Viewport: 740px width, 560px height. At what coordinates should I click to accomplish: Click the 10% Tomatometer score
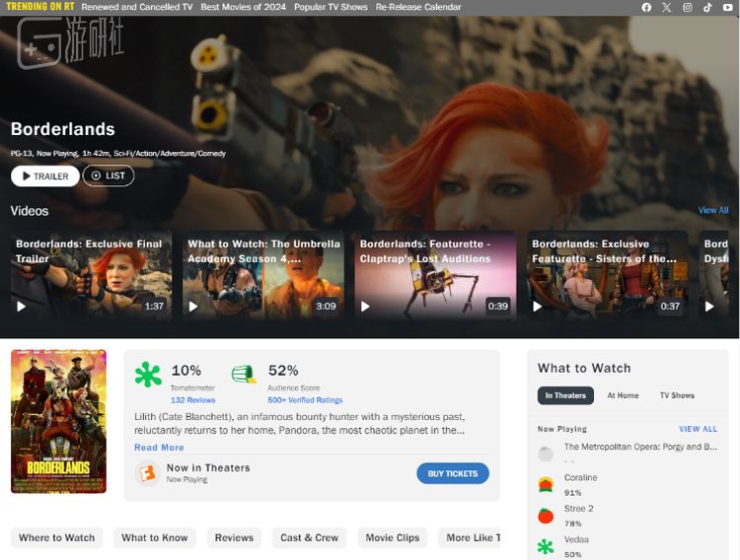(x=185, y=371)
